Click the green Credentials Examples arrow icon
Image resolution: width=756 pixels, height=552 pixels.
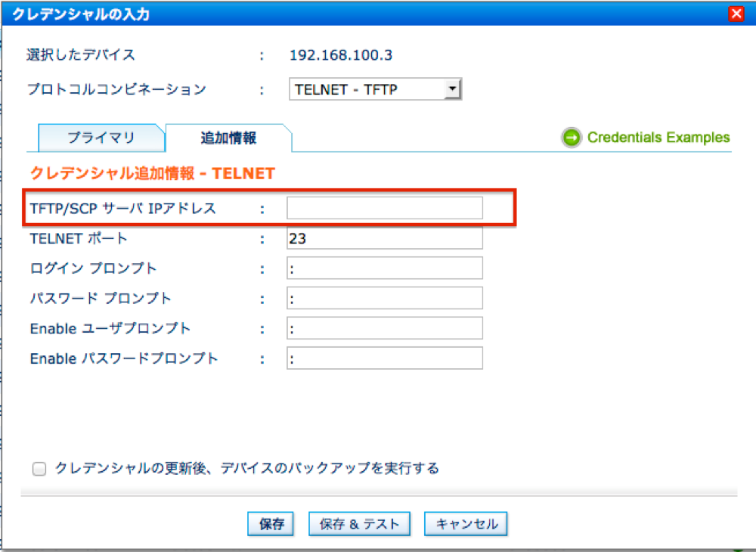click(x=571, y=138)
